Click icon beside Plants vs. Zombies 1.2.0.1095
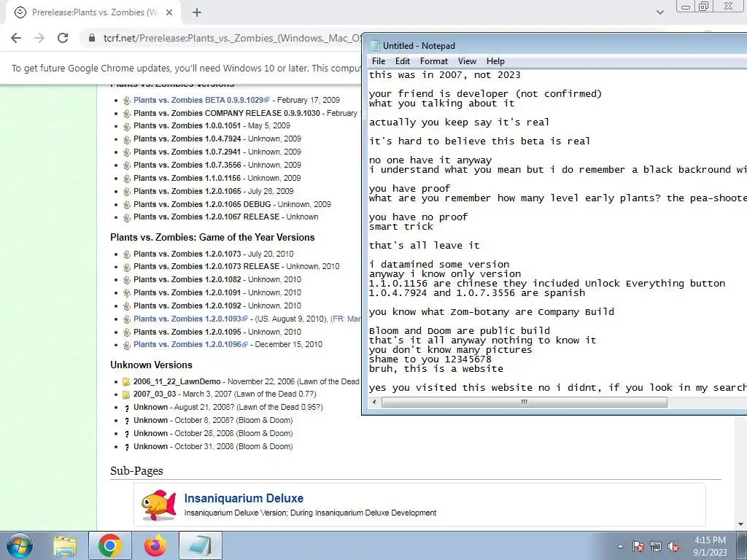Viewport: 747px width, 560px height. [x=127, y=332]
